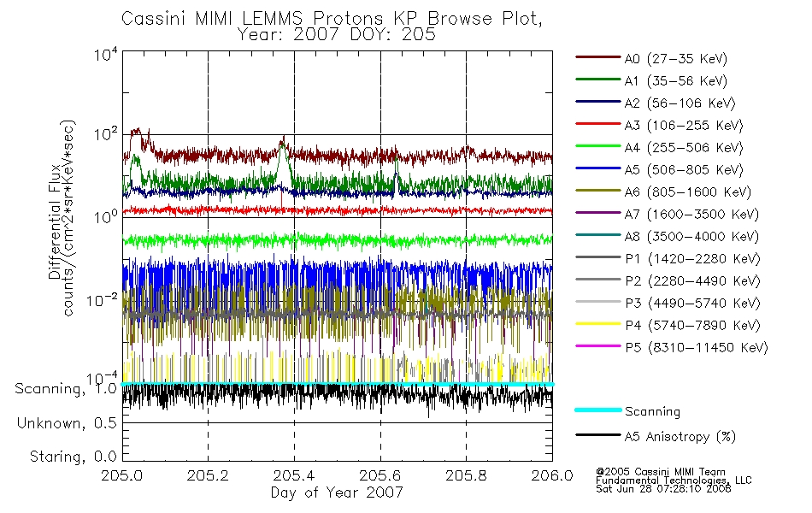Click the 10^4 y-axis tick label
The height and width of the screenshot is (513, 812).
[x=106, y=54]
